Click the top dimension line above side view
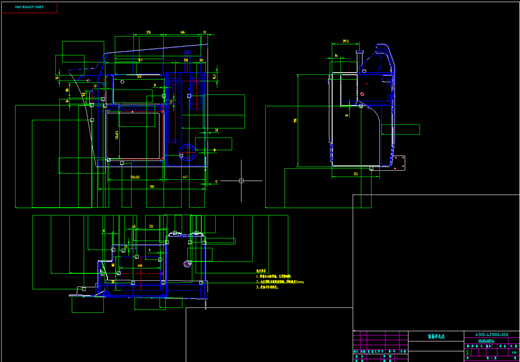 point(346,43)
